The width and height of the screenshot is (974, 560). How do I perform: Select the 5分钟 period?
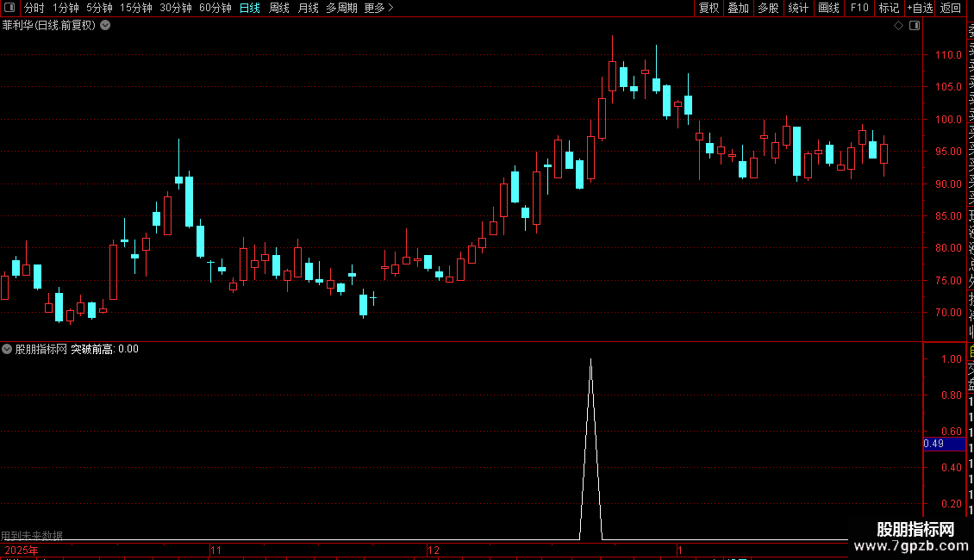click(x=99, y=8)
